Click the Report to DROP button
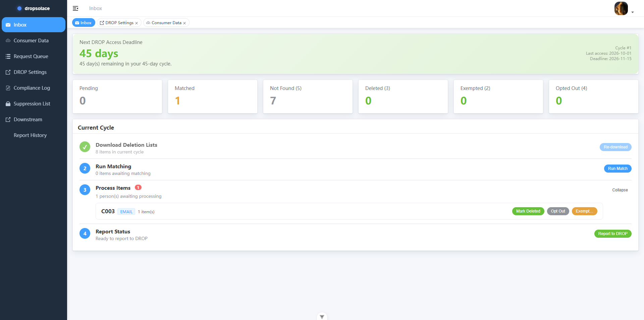The width and height of the screenshot is (644, 320). pos(613,234)
